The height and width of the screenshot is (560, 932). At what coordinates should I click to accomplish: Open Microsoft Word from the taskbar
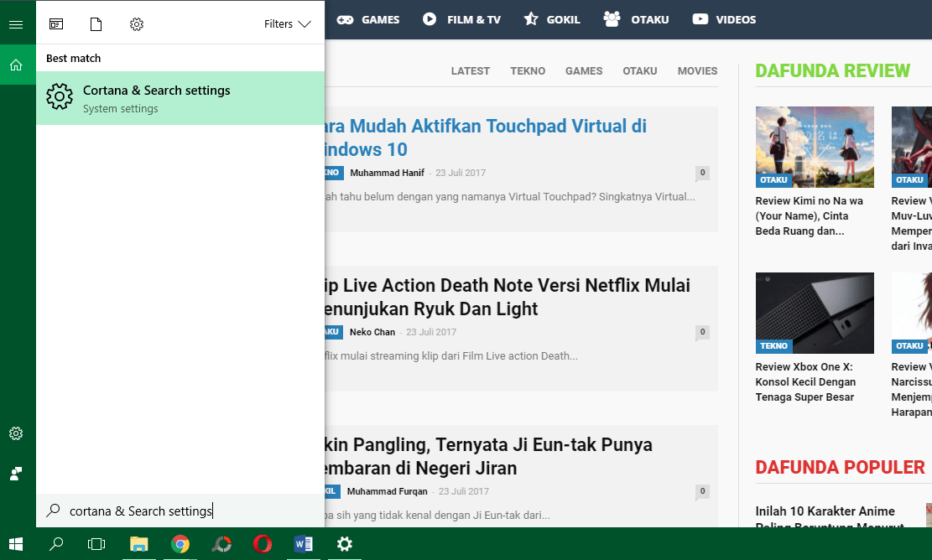303,544
